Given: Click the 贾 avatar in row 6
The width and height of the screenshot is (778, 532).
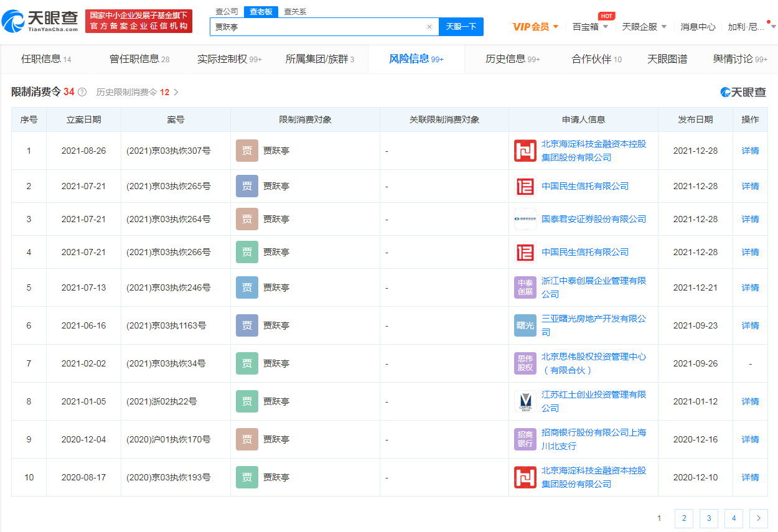Looking at the screenshot, I should point(247,325).
